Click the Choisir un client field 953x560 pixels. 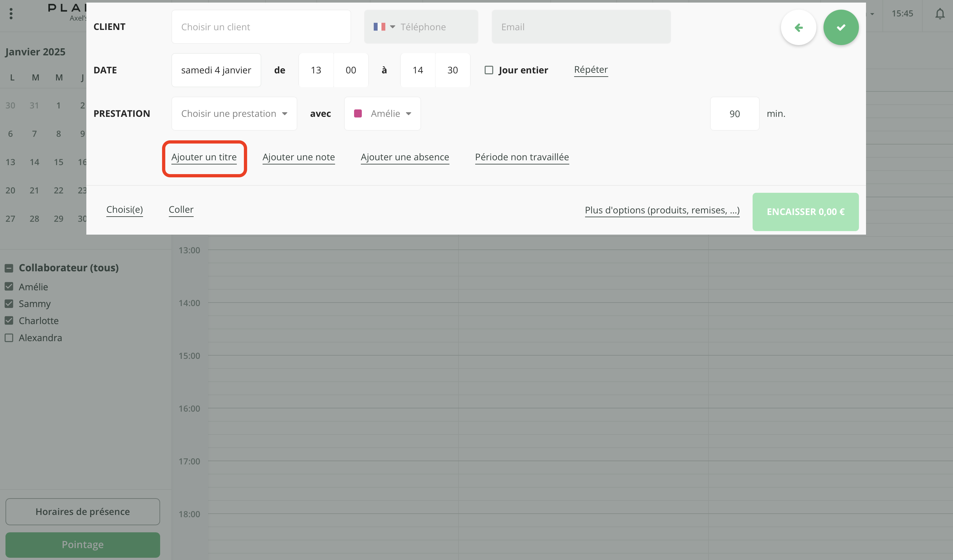tap(261, 27)
